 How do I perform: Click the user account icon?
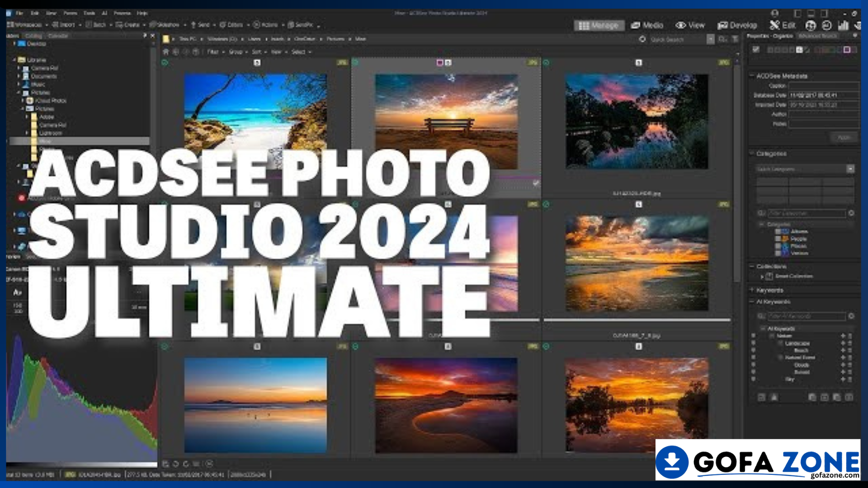[x=774, y=13]
